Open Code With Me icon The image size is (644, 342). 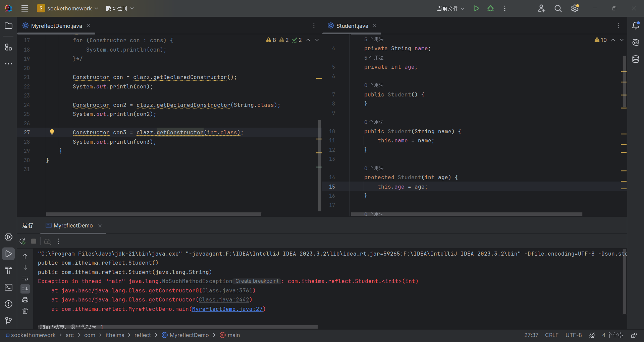pos(541,8)
